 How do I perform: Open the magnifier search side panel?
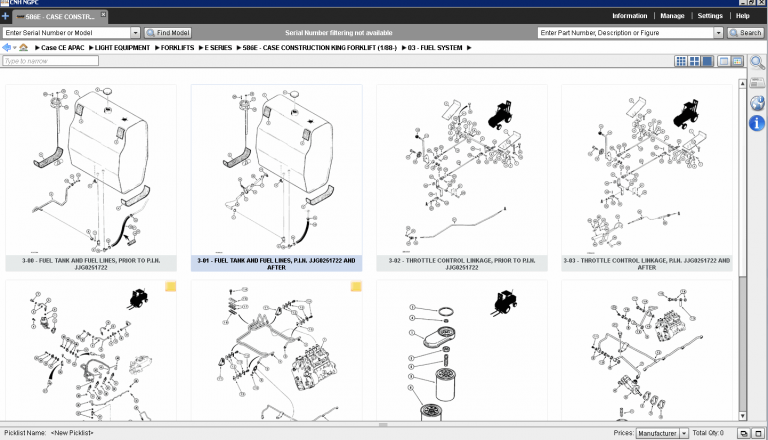click(757, 62)
